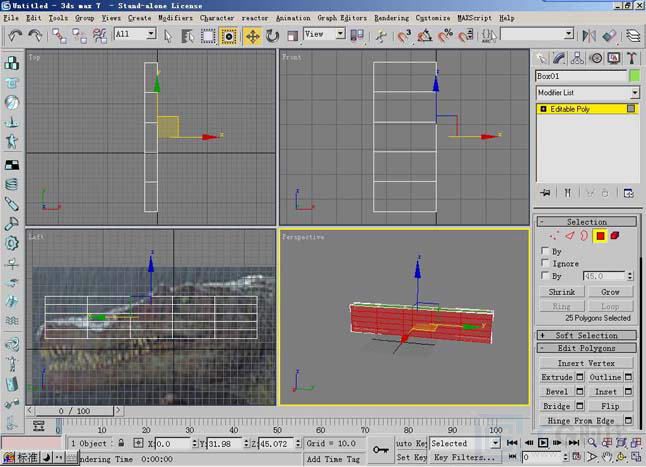Click the Mirror tool icon

[589, 36]
